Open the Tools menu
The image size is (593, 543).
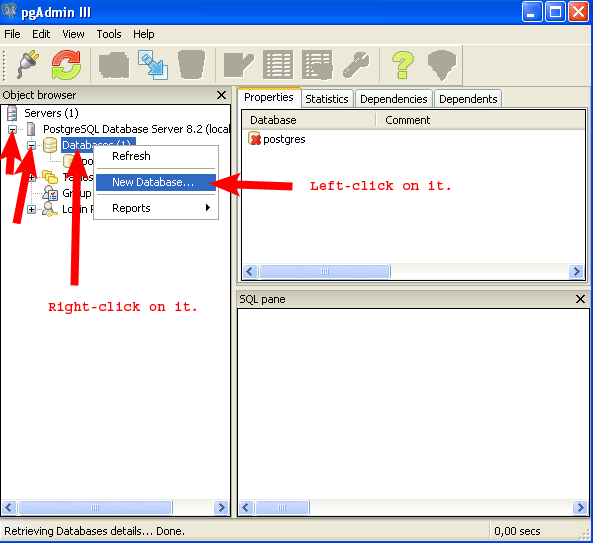[x=109, y=34]
